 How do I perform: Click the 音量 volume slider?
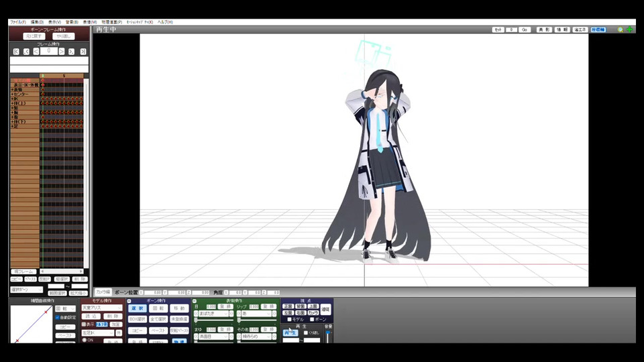pos(328,337)
